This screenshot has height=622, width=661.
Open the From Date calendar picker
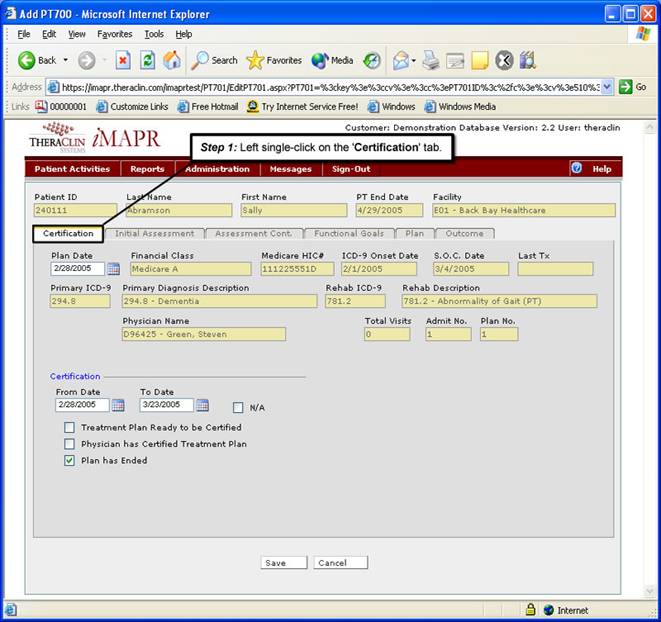tap(118, 405)
